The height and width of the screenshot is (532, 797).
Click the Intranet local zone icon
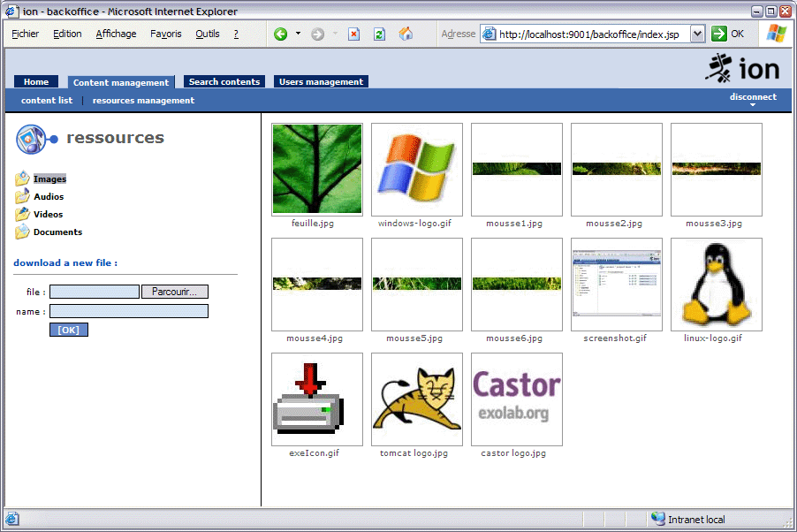(658, 519)
